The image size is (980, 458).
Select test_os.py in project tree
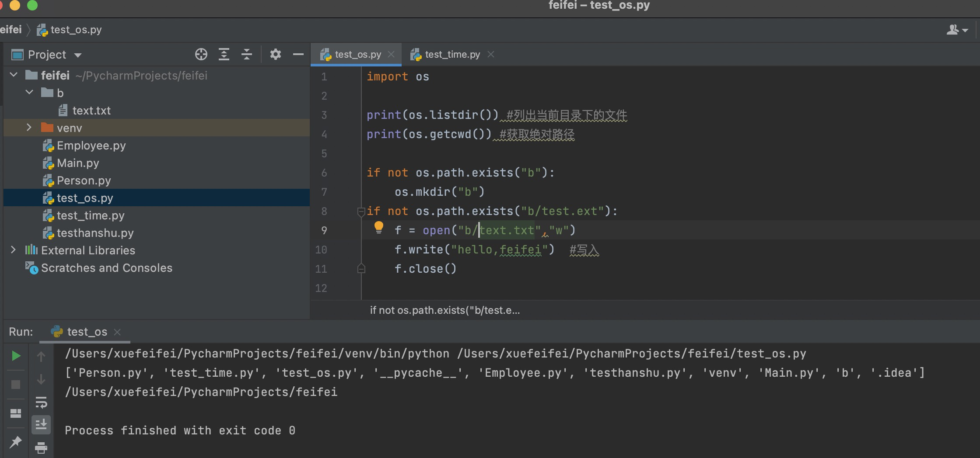[157, 198]
